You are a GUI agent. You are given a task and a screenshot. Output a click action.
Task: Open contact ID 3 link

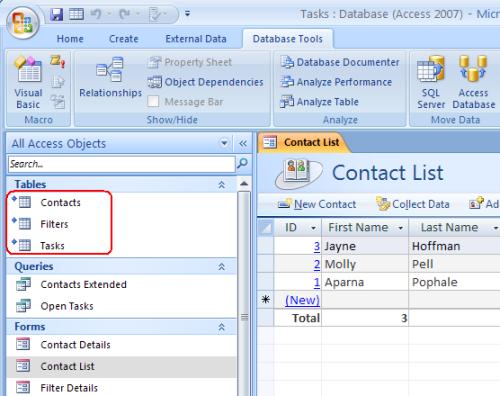(317, 246)
